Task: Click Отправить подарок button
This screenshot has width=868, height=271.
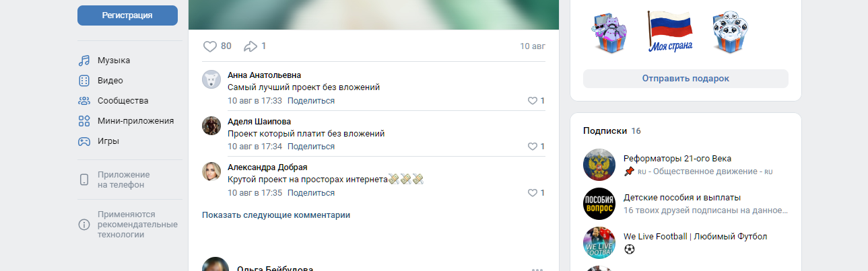Action: point(686,79)
